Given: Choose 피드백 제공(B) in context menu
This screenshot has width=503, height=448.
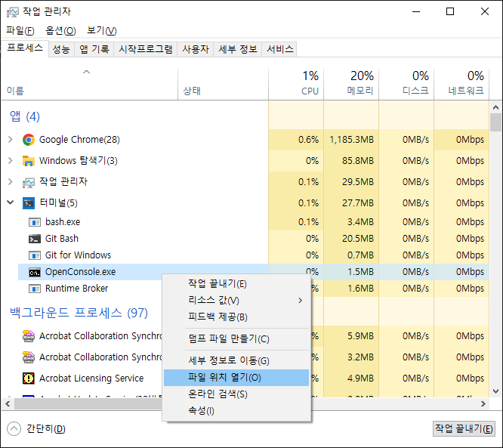Looking at the screenshot, I should (236, 317).
